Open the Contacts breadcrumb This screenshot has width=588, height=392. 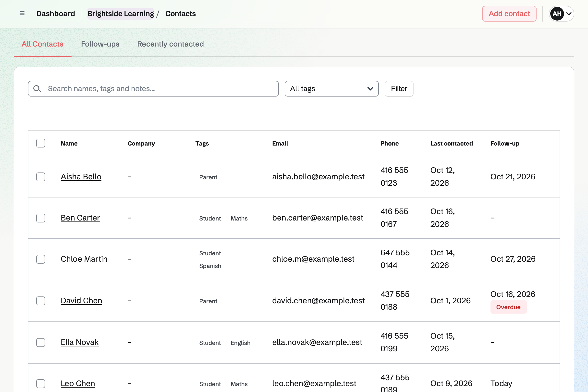[181, 13]
